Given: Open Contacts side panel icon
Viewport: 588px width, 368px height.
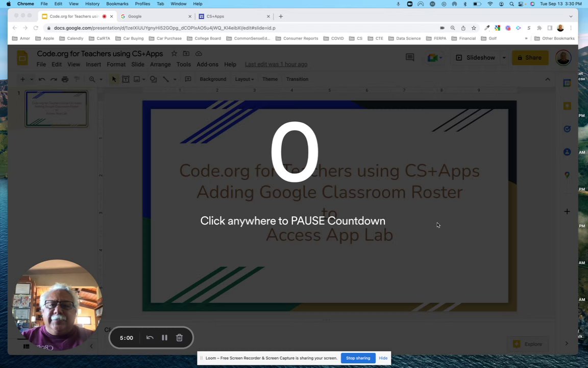Looking at the screenshot, I should click(567, 152).
